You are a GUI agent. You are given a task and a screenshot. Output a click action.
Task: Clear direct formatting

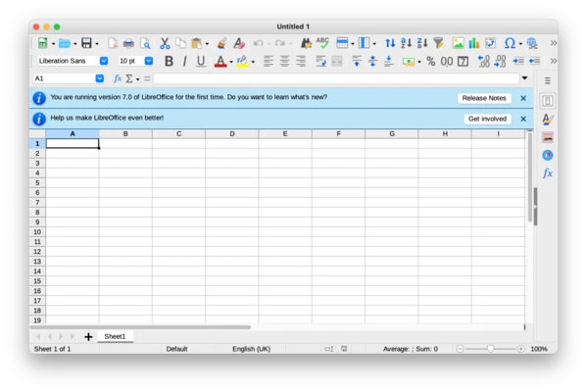(x=239, y=43)
